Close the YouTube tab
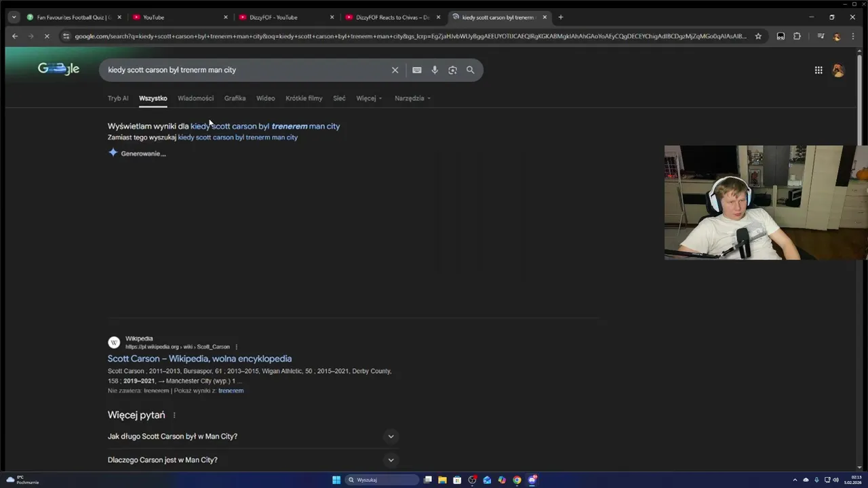 (x=226, y=17)
